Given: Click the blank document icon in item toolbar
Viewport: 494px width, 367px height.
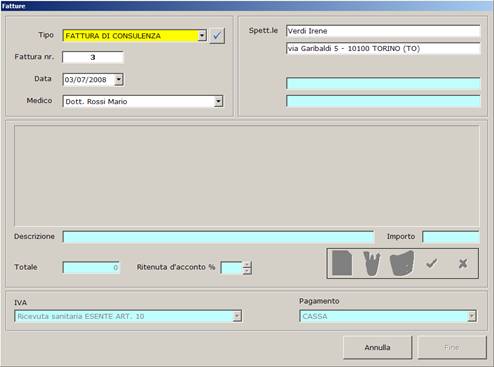Looking at the screenshot, I should click(342, 263).
